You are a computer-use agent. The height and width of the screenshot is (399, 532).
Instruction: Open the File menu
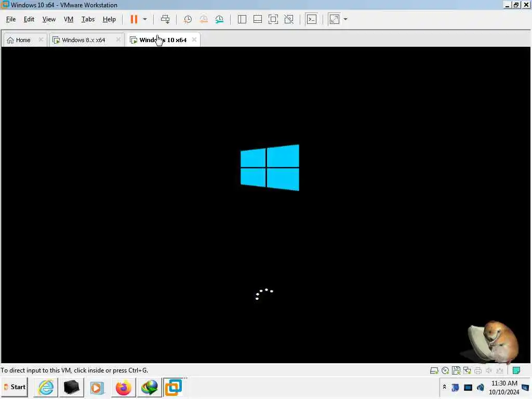[x=11, y=19]
